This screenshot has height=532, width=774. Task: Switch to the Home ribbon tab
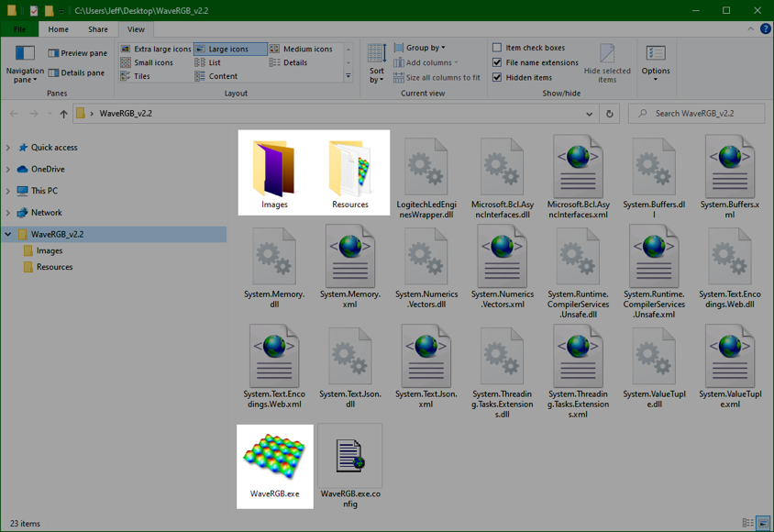click(58, 29)
